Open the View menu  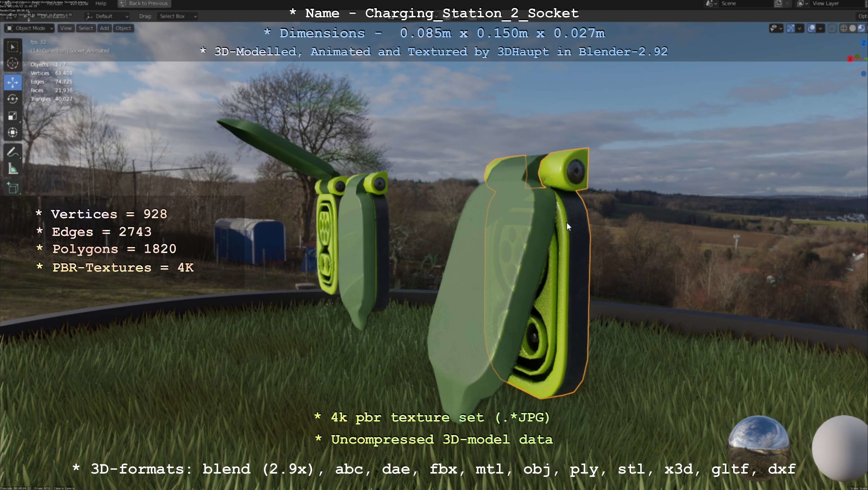click(x=66, y=28)
